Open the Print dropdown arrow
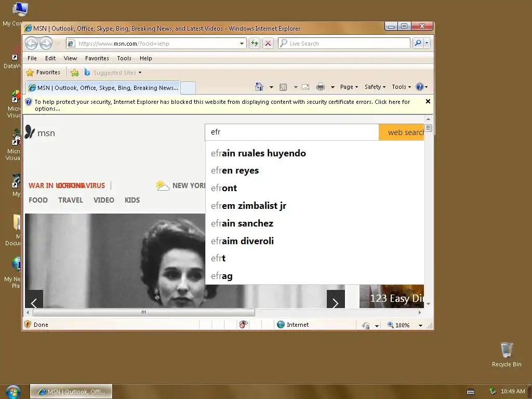 (x=332, y=87)
